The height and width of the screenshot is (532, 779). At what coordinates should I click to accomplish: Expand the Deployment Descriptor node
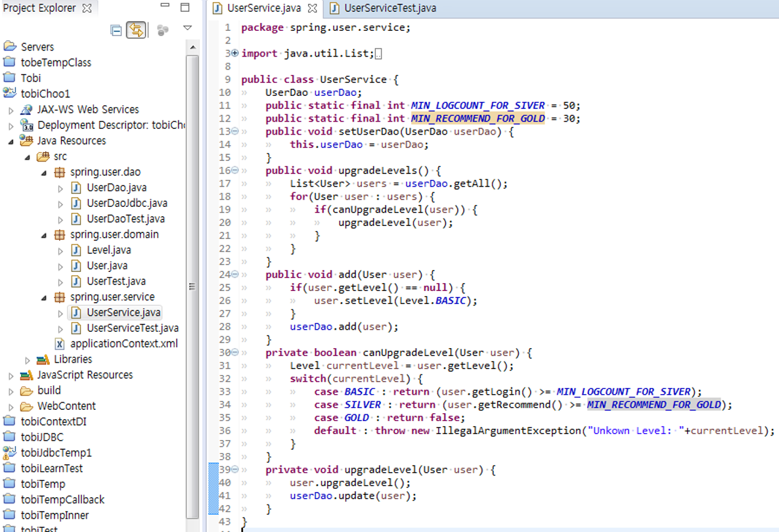coord(11,125)
